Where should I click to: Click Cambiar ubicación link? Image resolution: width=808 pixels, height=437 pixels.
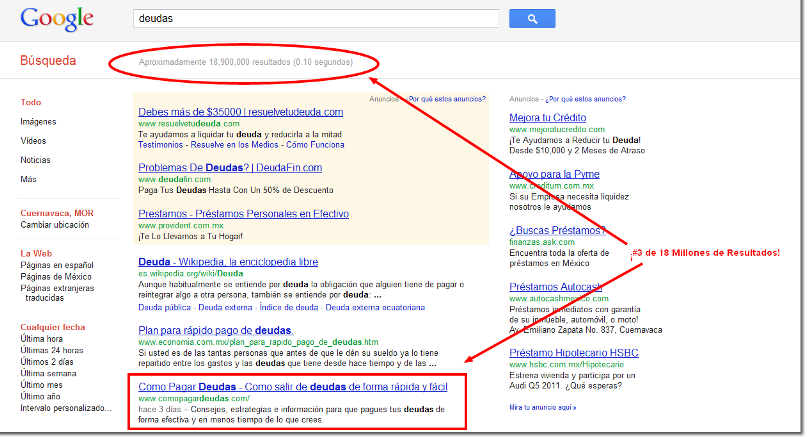55,225
